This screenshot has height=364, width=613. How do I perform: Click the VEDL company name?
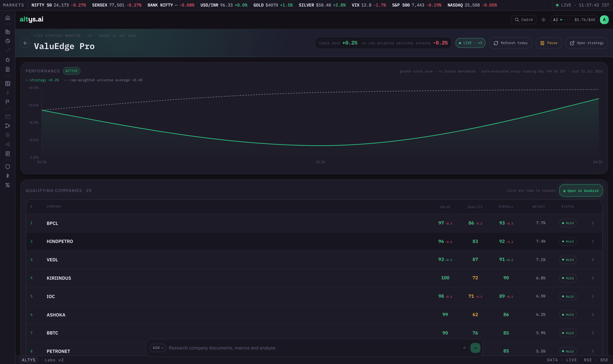pos(52,260)
